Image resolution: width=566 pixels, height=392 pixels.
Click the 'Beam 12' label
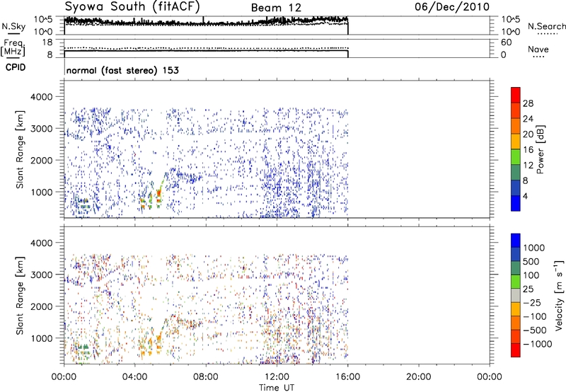276,8
